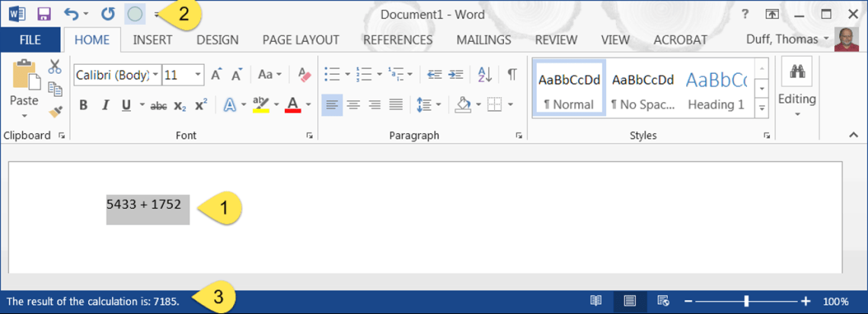Click the Grow Font icon
Viewport: 868px width, 314px height.
217,74
